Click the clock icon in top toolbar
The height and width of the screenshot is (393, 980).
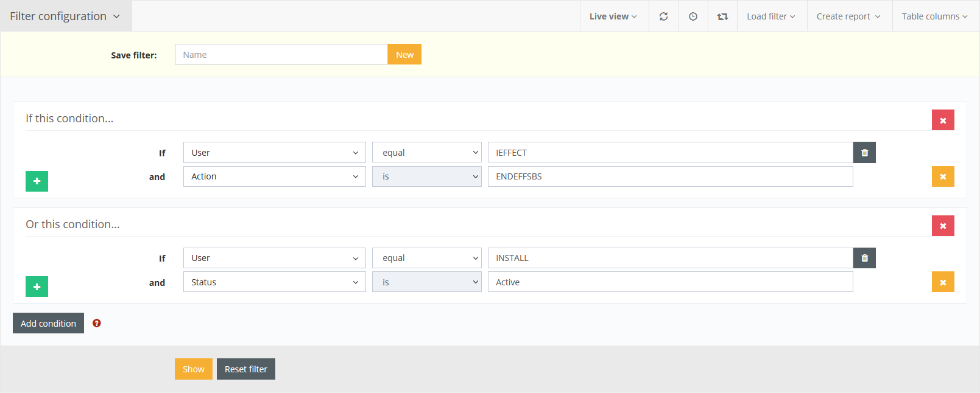(693, 16)
